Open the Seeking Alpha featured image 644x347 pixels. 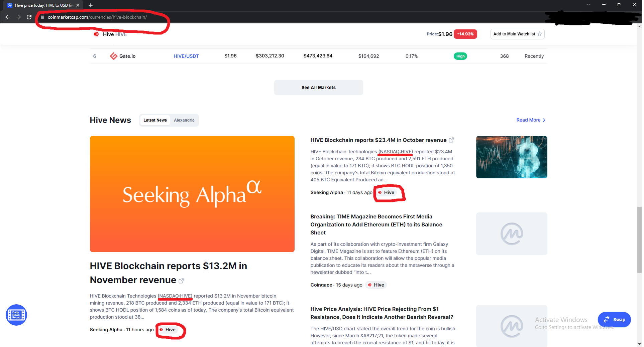[192, 194]
